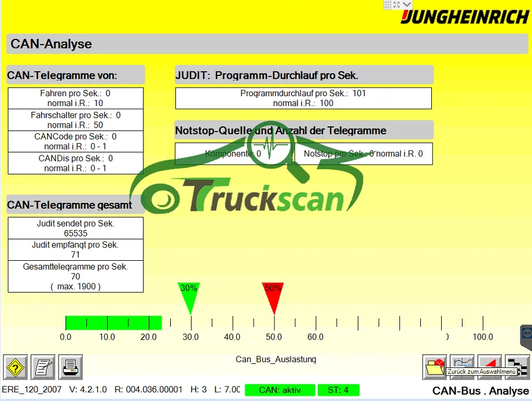Image resolution: width=532 pixels, height=401 pixels.
Task: Click the '60.0' scale label
Action: [x=315, y=337]
